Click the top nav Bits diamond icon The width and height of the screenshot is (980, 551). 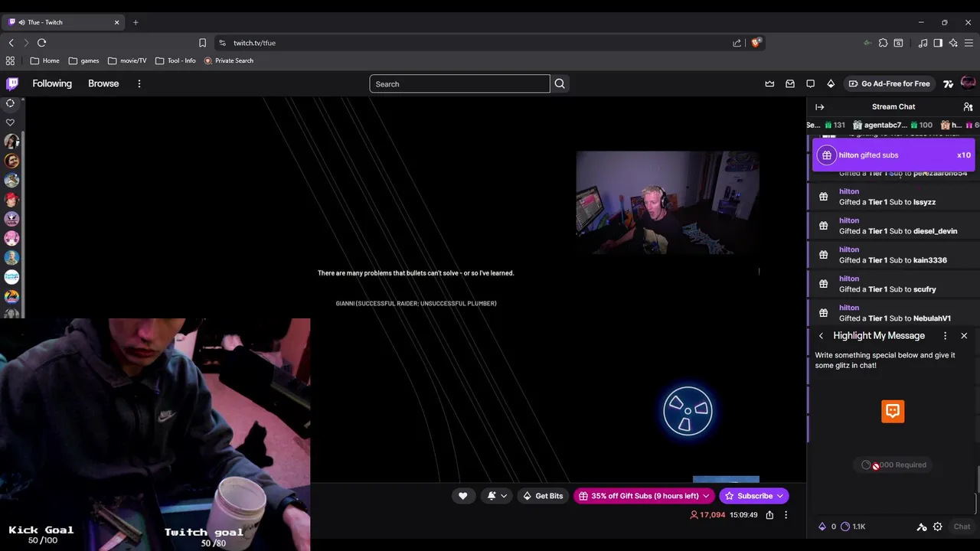[831, 84]
